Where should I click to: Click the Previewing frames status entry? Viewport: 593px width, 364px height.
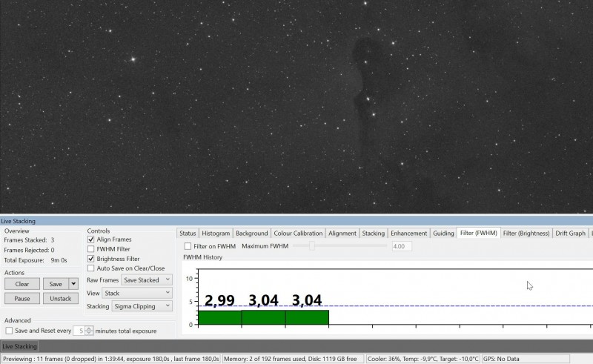click(x=110, y=359)
